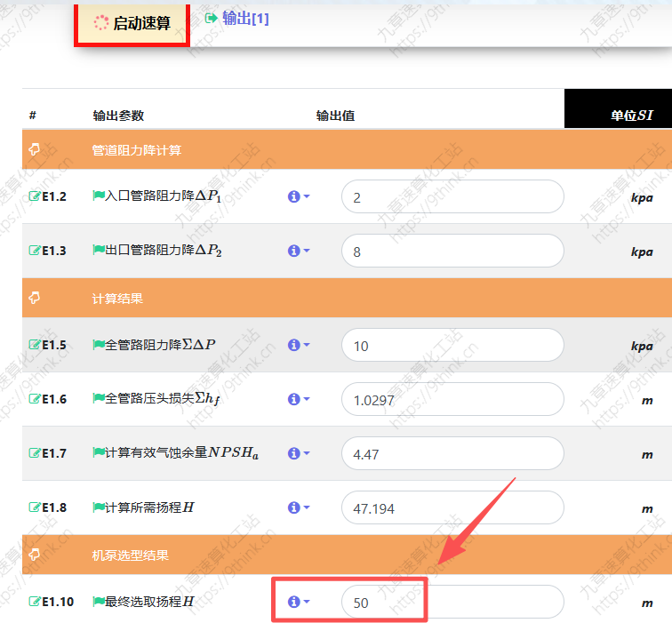Click the 输出值 column header
The height and width of the screenshot is (623, 672).
pyautogui.click(x=335, y=116)
